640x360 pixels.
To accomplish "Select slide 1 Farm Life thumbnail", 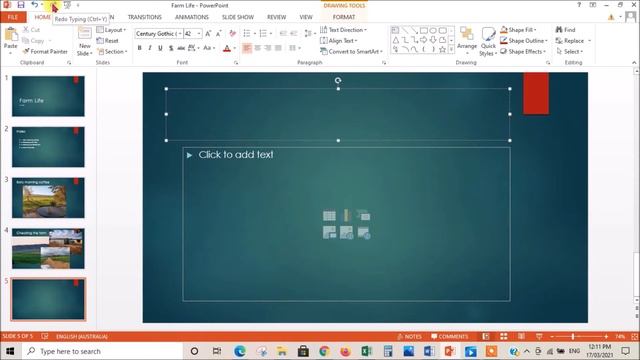I will click(48, 96).
